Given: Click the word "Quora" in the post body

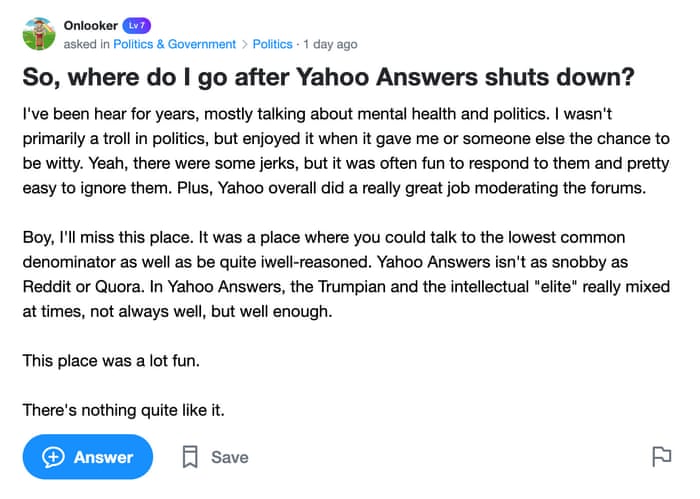Looking at the screenshot, I should click(x=120, y=286).
